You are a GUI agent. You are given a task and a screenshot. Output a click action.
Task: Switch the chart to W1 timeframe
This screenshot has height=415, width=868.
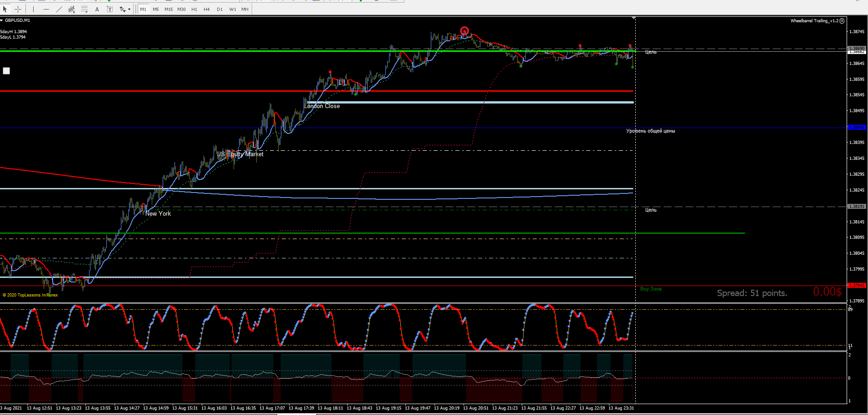[233, 9]
